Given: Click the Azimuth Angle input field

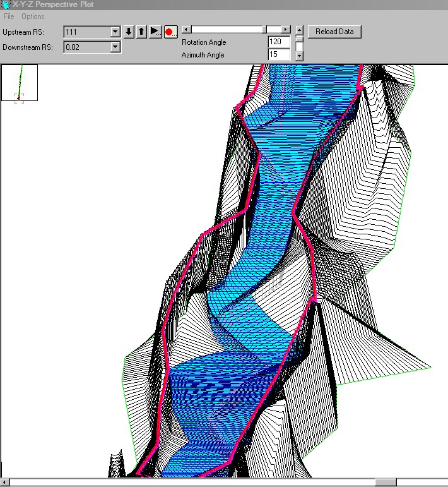Looking at the screenshot, I should point(279,55).
